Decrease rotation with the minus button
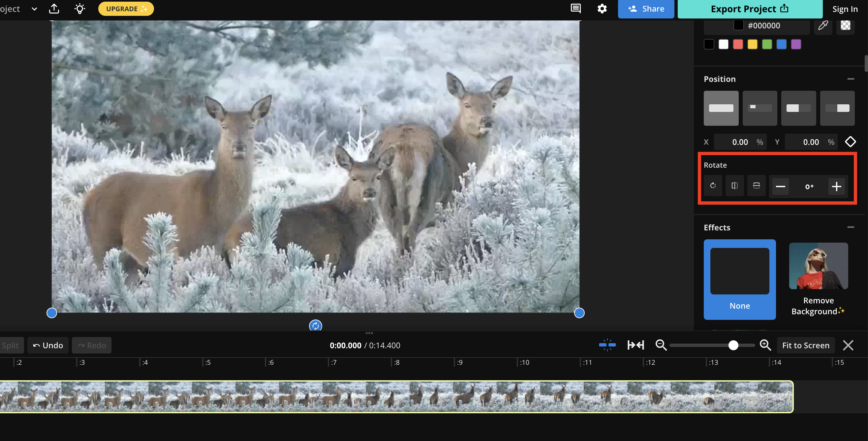This screenshot has height=441, width=868. click(780, 186)
